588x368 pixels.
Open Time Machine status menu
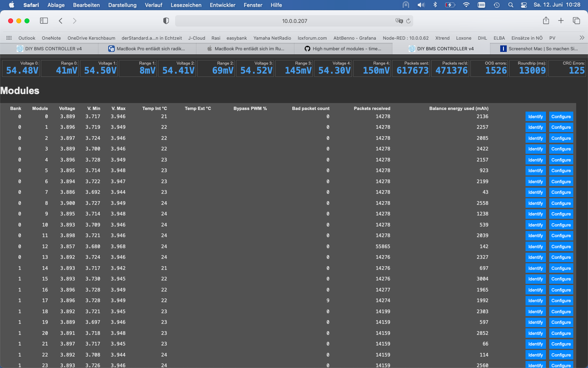click(x=497, y=5)
